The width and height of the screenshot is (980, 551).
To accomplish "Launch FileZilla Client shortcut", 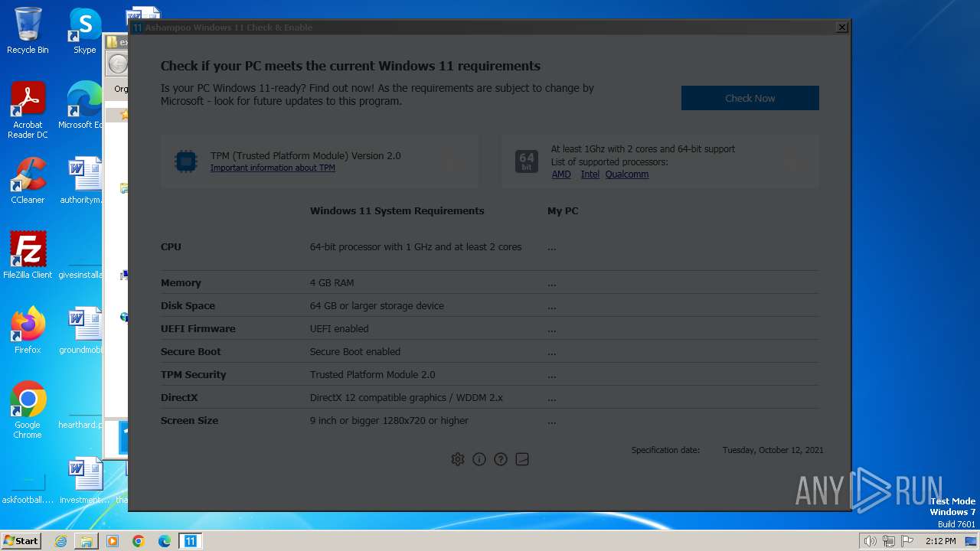I will coord(28,256).
